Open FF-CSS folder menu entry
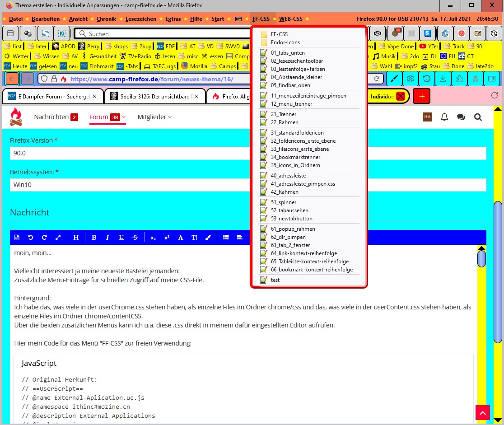The image size is (504, 425). (x=308, y=34)
